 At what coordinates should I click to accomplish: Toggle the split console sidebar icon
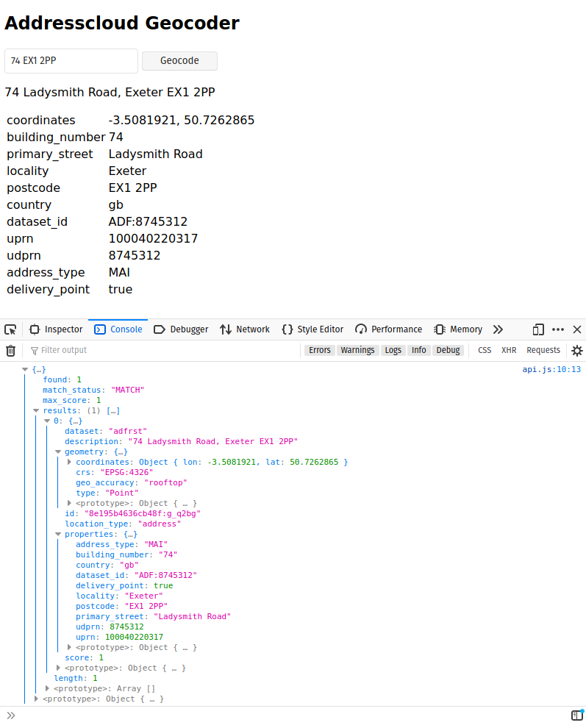[x=577, y=715]
